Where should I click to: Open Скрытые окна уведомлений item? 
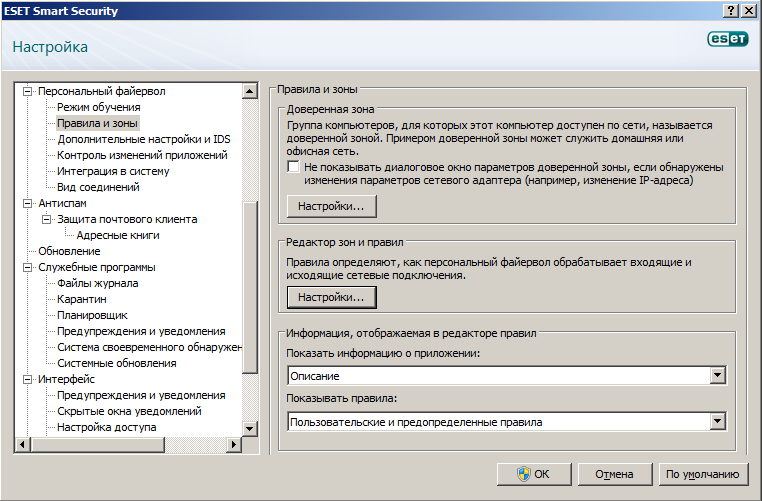pyautogui.click(x=129, y=411)
